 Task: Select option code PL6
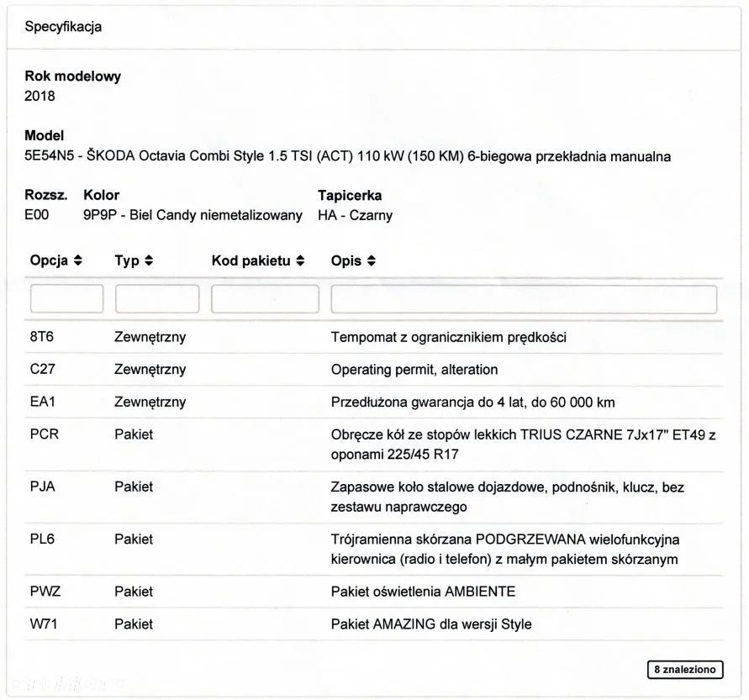click(x=42, y=539)
